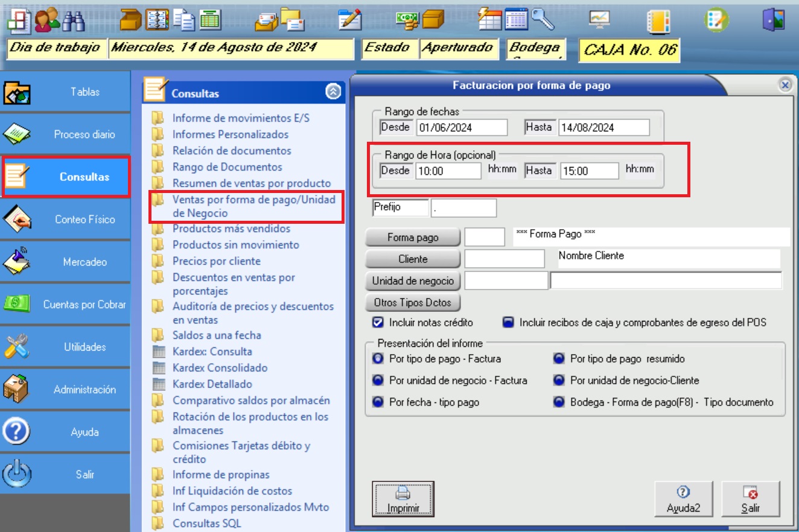Click the Hasta date field showing 14/08/2024

pos(603,128)
